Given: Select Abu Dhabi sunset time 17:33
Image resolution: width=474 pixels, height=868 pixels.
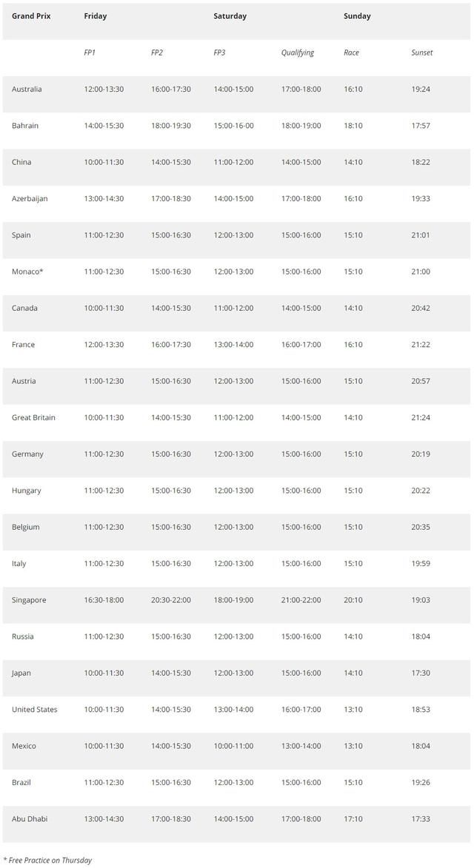Looking at the screenshot, I should (421, 819).
